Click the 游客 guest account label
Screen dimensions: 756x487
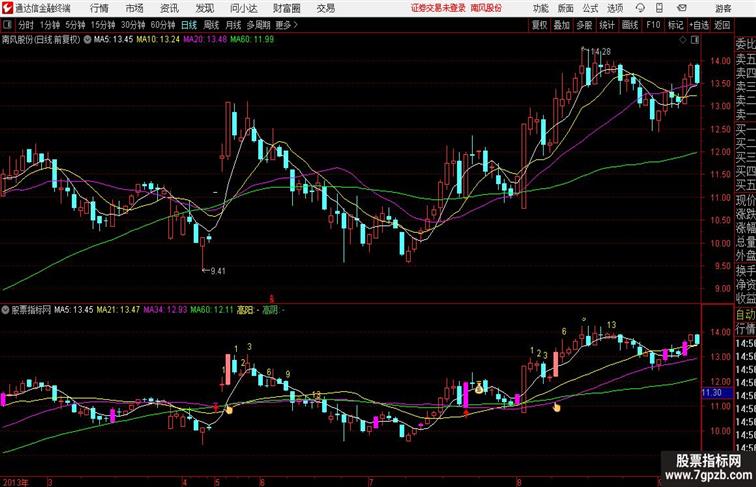723,8
